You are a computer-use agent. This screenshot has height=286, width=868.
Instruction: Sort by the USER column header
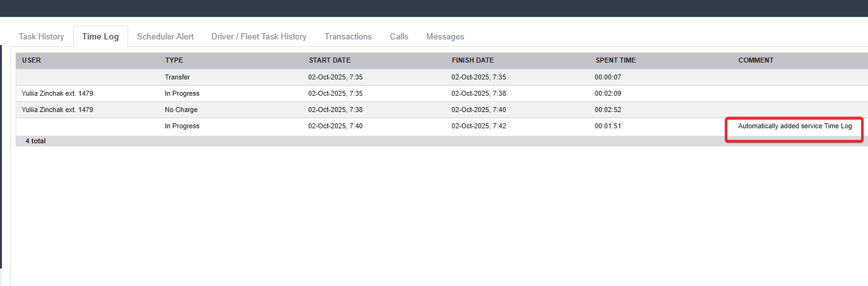click(31, 61)
